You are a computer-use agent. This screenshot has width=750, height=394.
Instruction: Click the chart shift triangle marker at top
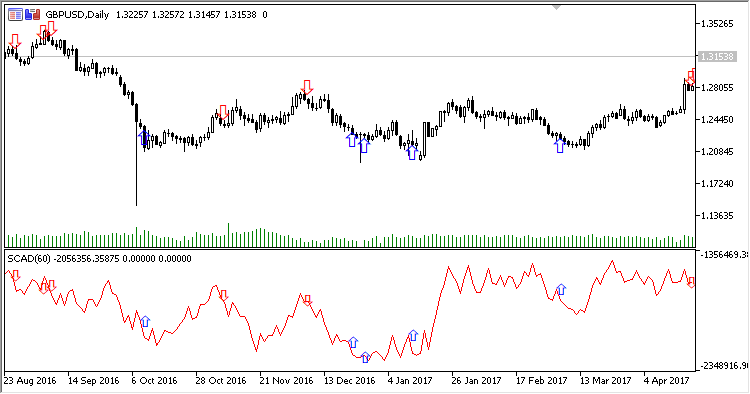[x=556, y=7]
